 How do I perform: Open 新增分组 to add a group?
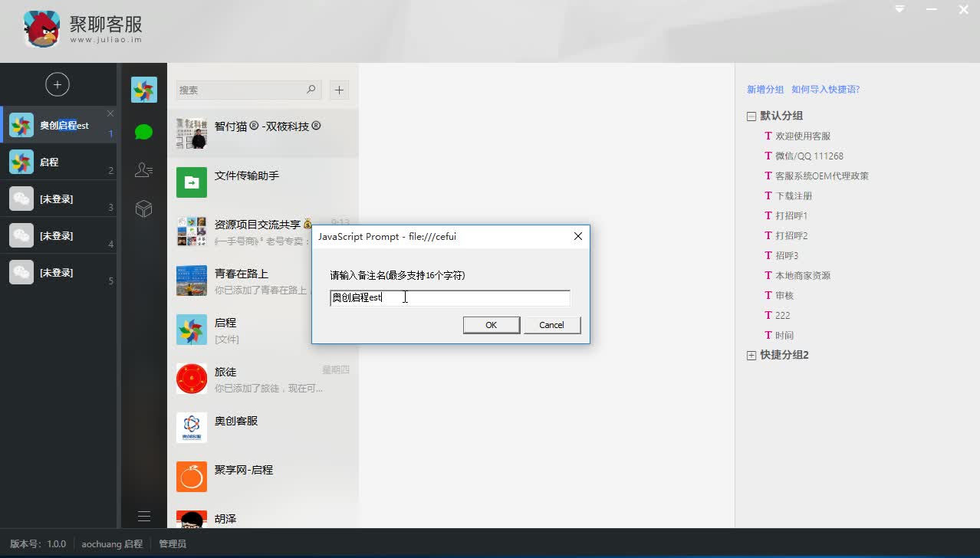coord(764,90)
